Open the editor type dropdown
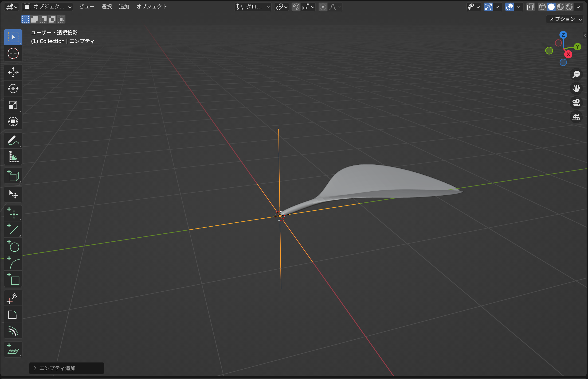This screenshot has width=588, height=379. point(12,7)
